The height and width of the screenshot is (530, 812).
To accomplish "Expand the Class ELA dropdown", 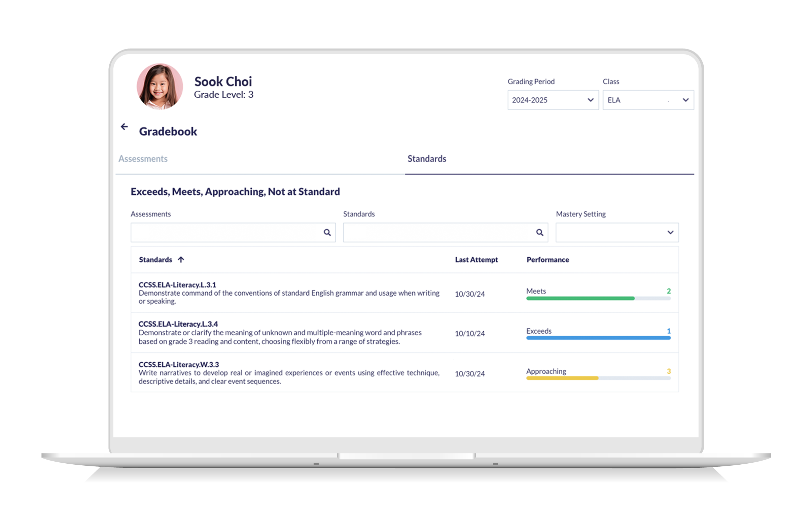I will [647, 100].
